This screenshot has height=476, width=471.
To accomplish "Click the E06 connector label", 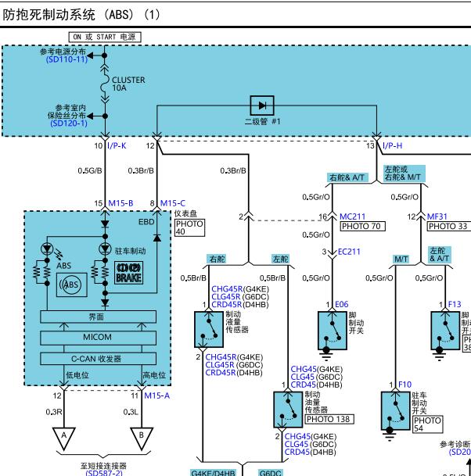I will click(x=342, y=304).
